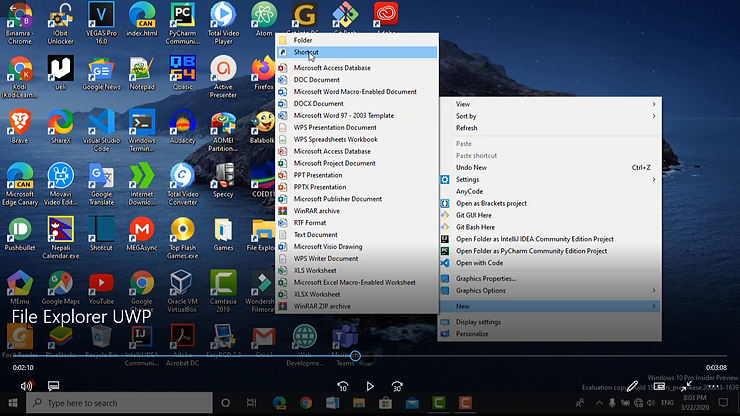Open MEGAsync desktop icon
Viewport: 740px width, 416px height.
[142, 234]
